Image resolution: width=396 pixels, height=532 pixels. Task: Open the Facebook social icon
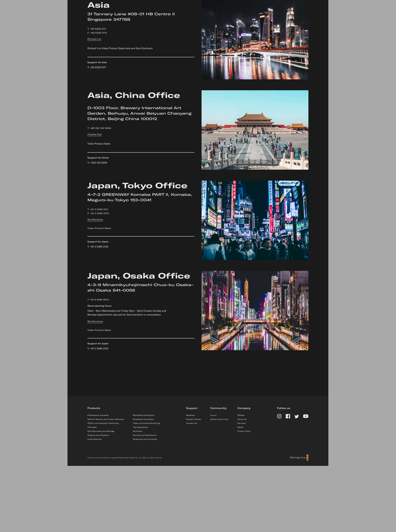288,416
